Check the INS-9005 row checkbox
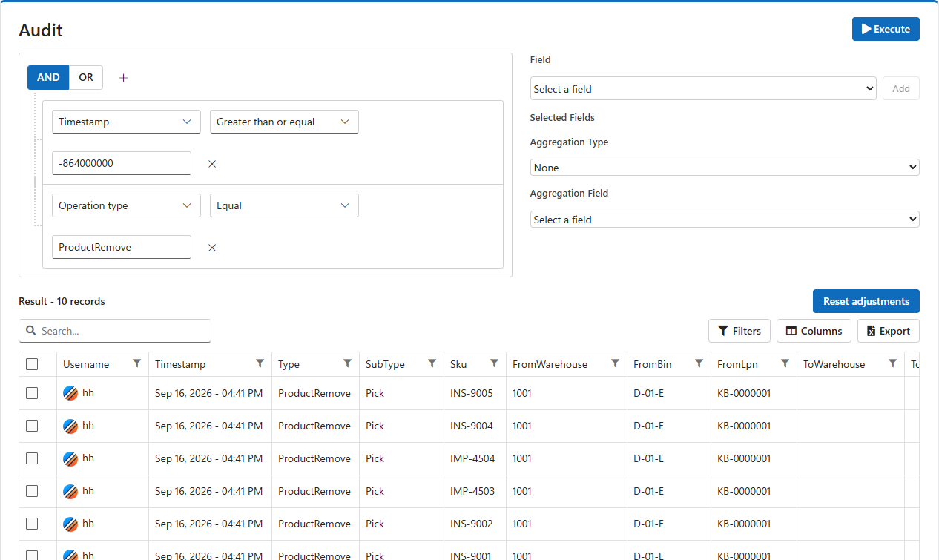This screenshot has height=560, width=939. 32,393
